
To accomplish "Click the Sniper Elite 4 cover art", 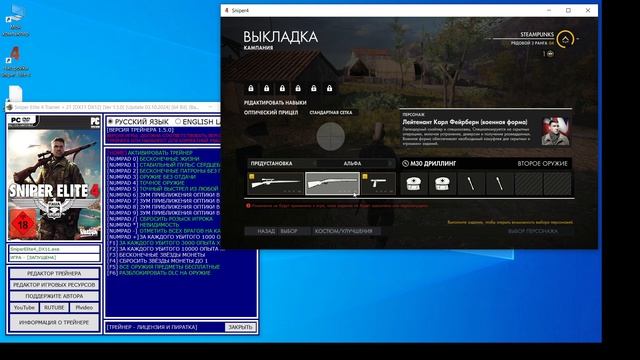I will coord(54,178).
